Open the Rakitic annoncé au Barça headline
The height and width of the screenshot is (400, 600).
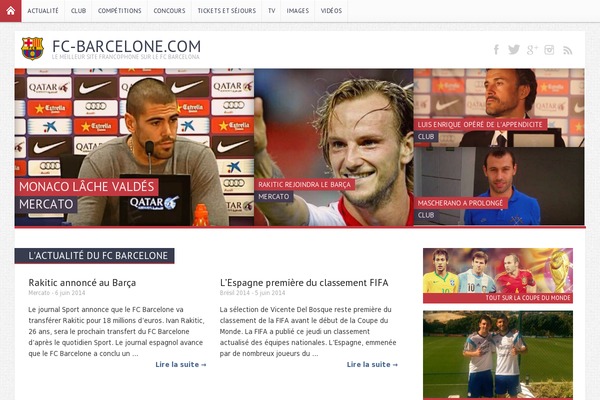(x=82, y=283)
